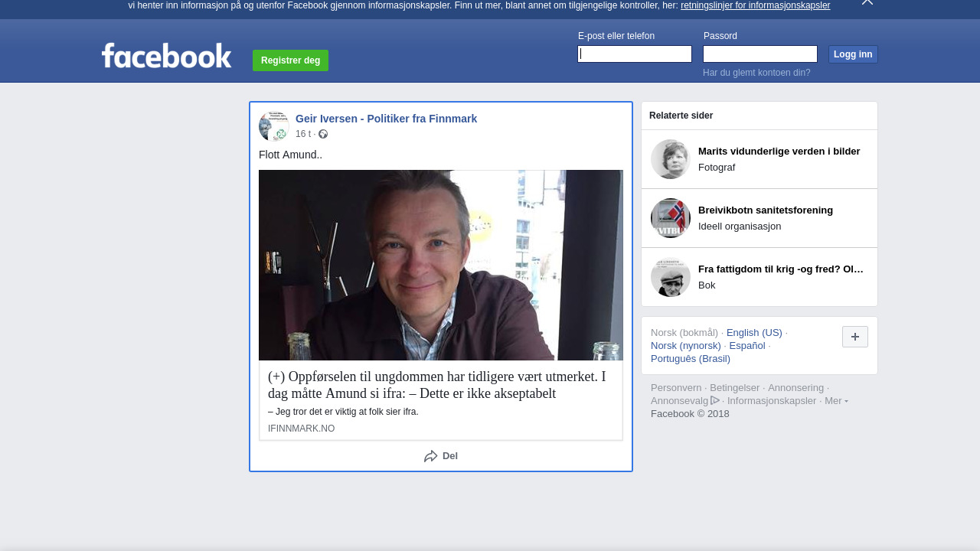Click the Registrer deg button
The width and height of the screenshot is (980, 551).
pos(290,60)
